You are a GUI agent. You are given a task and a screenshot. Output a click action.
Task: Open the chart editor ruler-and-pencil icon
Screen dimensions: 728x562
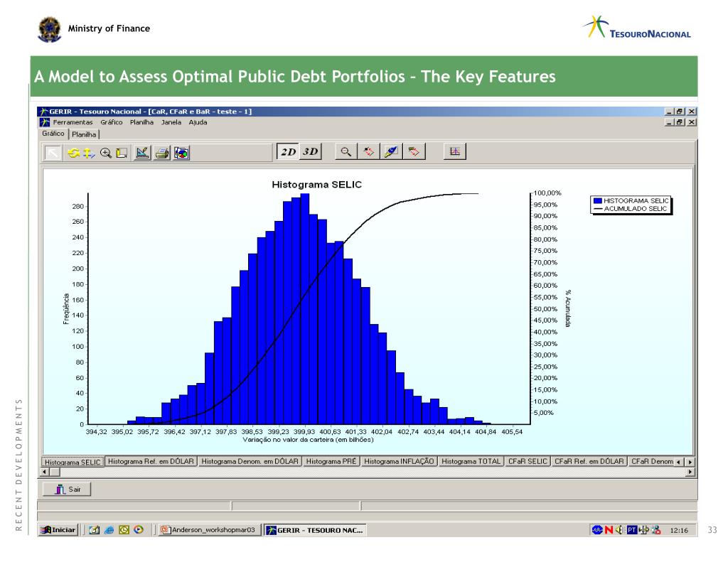[142, 153]
